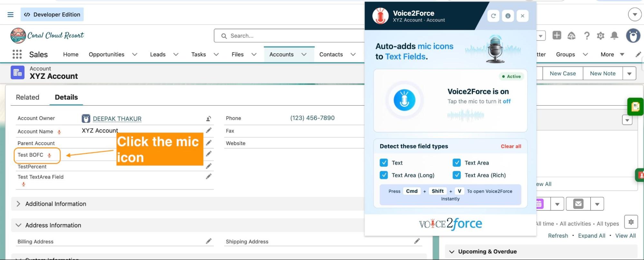
Task: Click the green document side tab icon
Action: [636, 107]
